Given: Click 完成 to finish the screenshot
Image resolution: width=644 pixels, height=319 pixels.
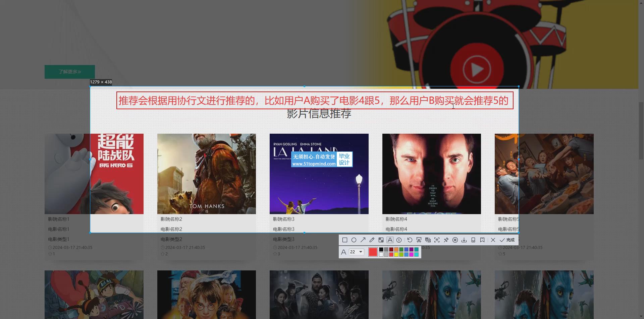Looking at the screenshot, I should pyautogui.click(x=507, y=240).
